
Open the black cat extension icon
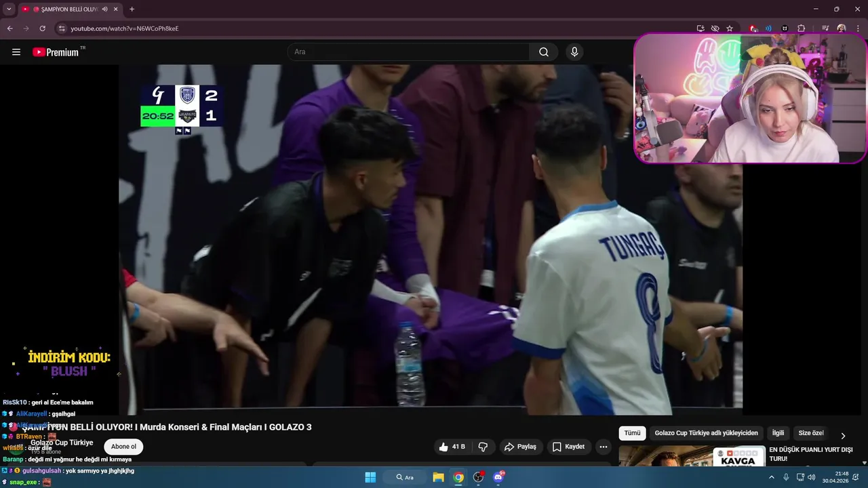click(x=785, y=28)
